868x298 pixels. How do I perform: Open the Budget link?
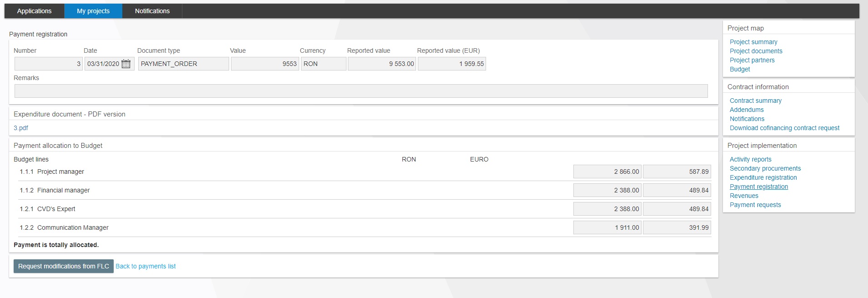[x=740, y=69]
